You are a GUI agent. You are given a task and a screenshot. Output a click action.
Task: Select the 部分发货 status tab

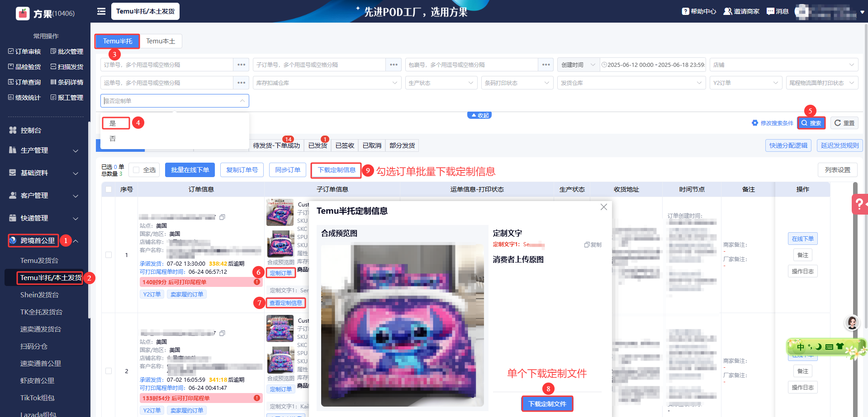click(x=402, y=145)
